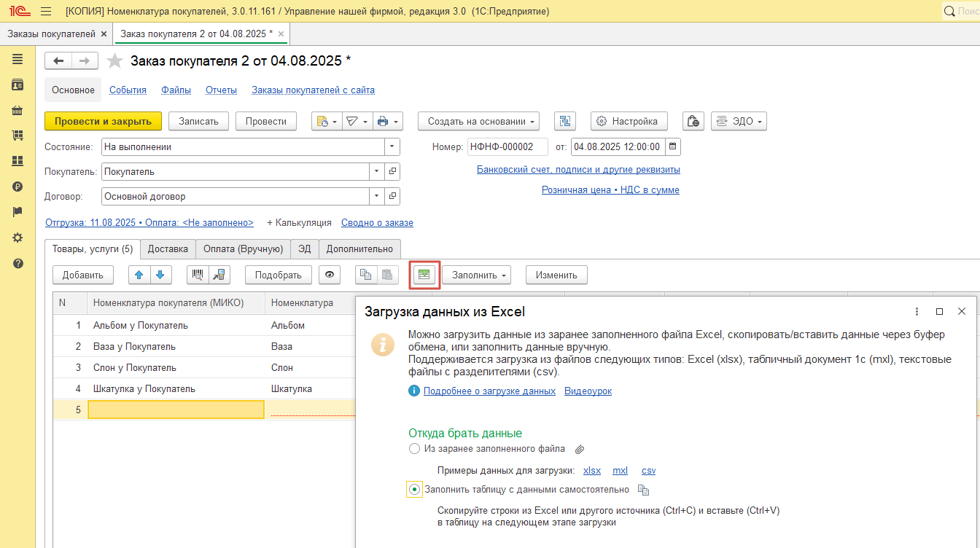
Task: Open the warehouse cart sidebar section
Action: (17, 136)
